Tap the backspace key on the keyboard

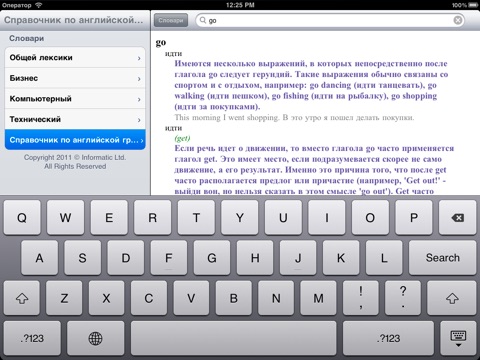457,218
